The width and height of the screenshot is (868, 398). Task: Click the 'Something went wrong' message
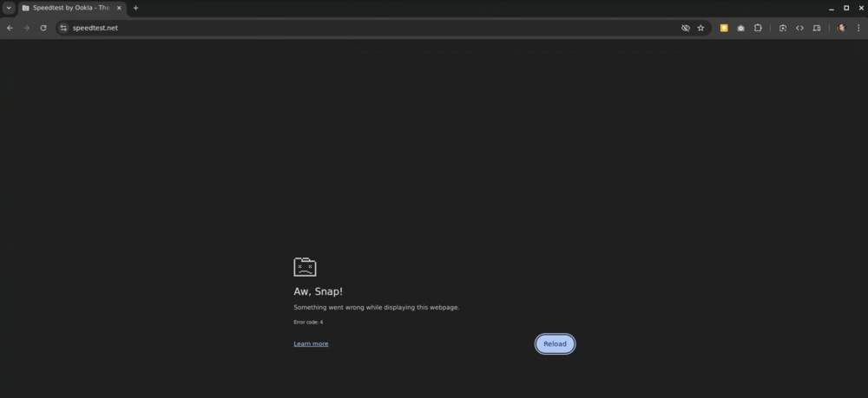click(377, 307)
